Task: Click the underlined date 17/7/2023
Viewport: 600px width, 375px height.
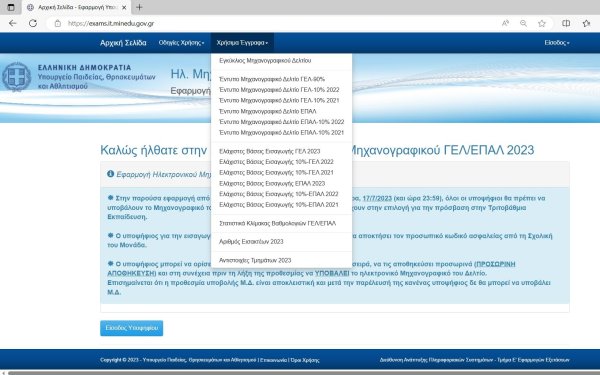Action: pyautogui.click(x=377, y=198)
